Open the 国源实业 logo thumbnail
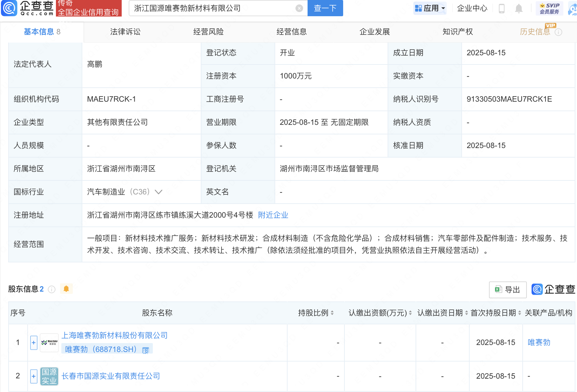Screen dimensions: 577x392 [49, 376]
